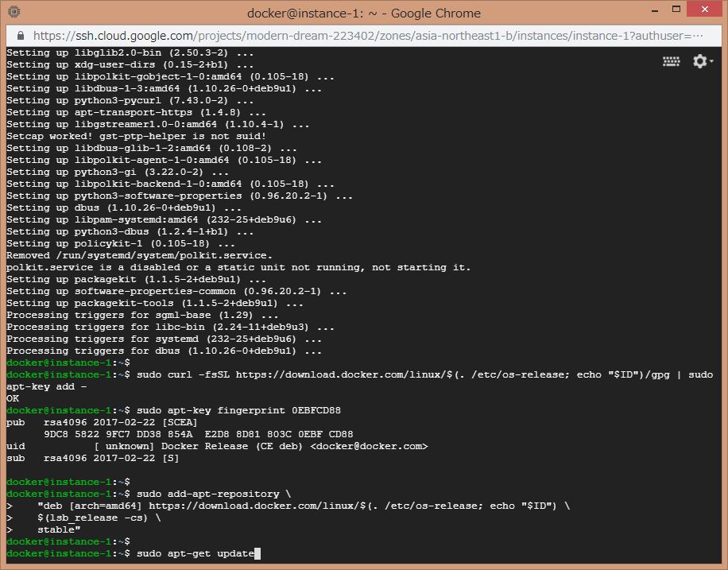Click the '"deb [arch=amd64] https://download.docker.com' line
This screenshot has width=728, height=570.
coord(303,506)
